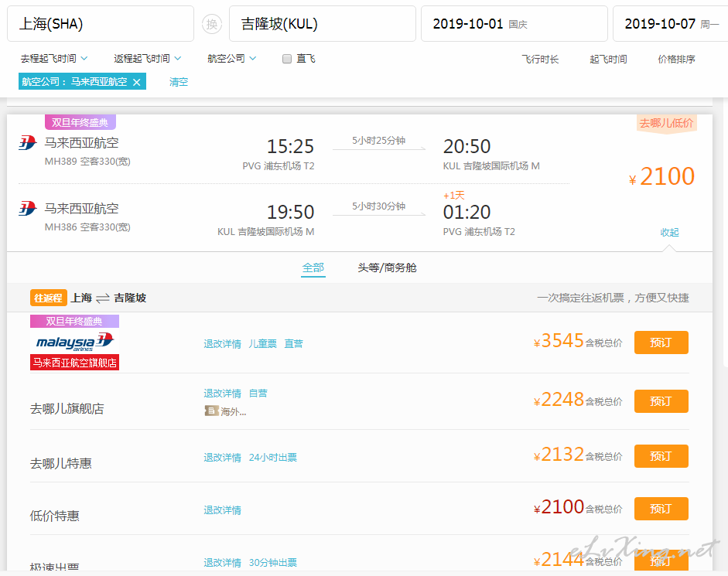
Task: Open 退改详情 for 去哪儿特惠 row
Action: [x=222, y=458]
